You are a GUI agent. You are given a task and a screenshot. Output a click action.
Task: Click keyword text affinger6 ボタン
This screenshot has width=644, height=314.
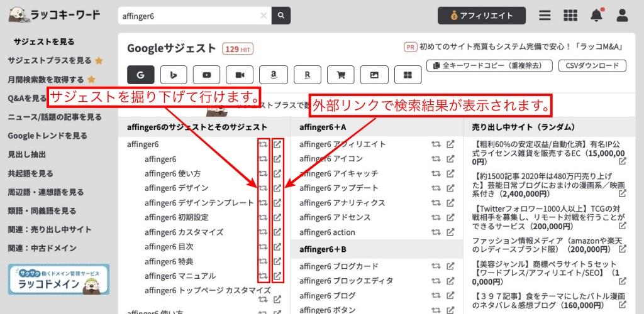[327, 310]
